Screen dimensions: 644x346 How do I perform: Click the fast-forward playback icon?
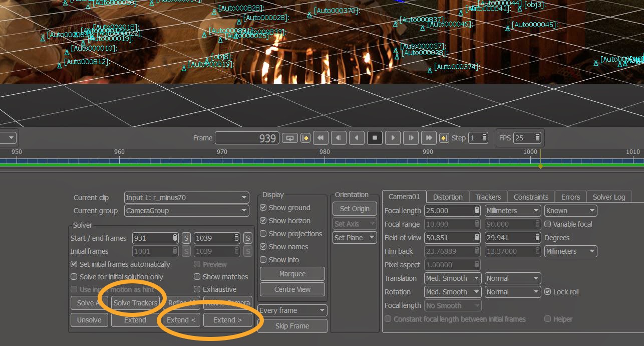pos(429,138)
